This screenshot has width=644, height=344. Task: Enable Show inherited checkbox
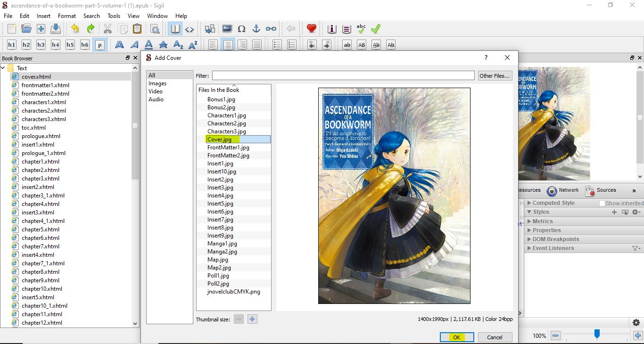(602, 203)
